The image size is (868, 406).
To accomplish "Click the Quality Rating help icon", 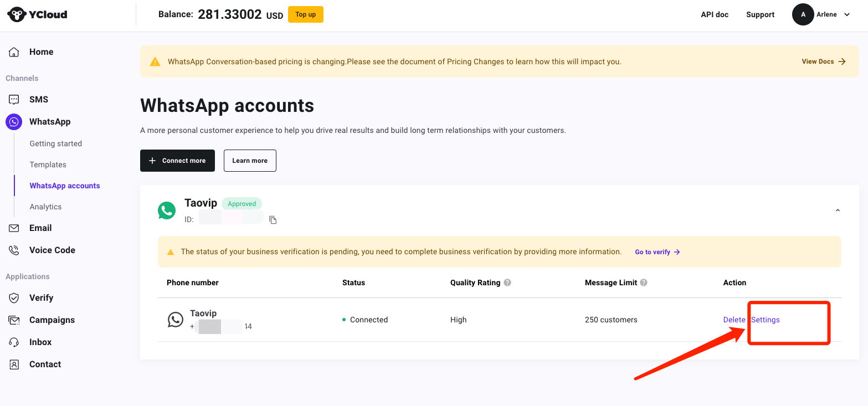I will (507, 282).
